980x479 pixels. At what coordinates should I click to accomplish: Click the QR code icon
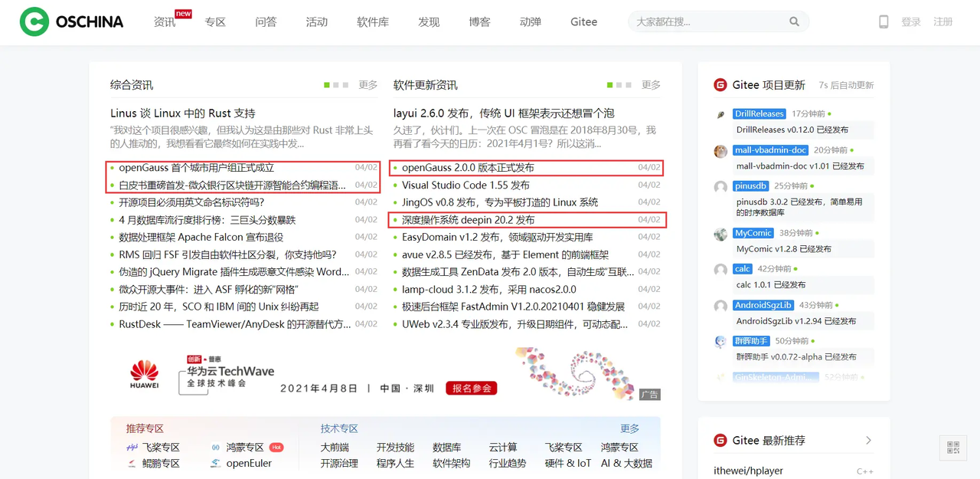[953, 448]
